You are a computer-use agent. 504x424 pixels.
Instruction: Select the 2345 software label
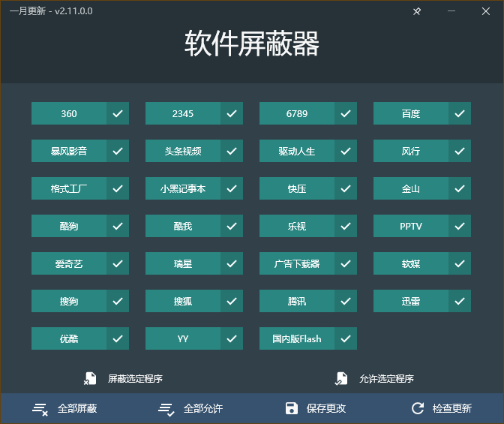tap(183, 113)
